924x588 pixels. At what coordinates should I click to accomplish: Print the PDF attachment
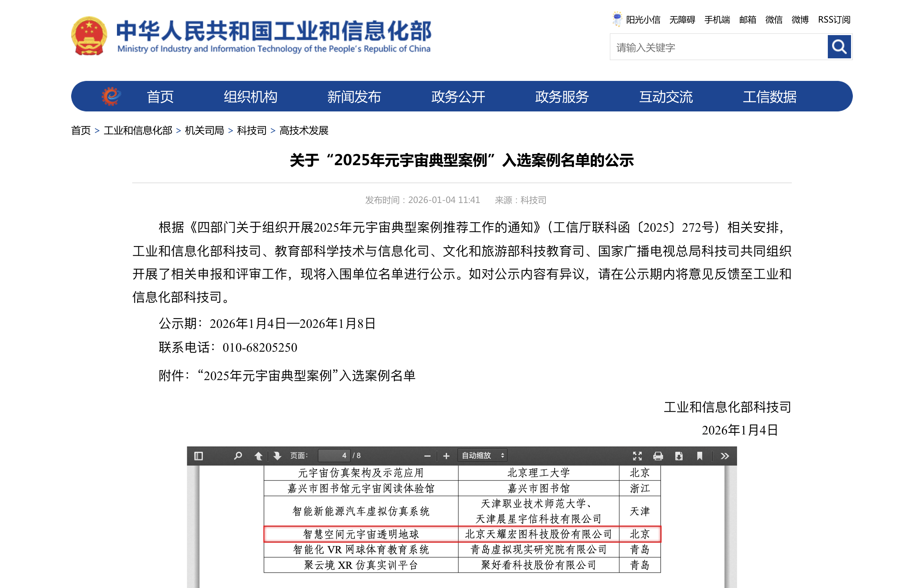click(x=658, y=456)
